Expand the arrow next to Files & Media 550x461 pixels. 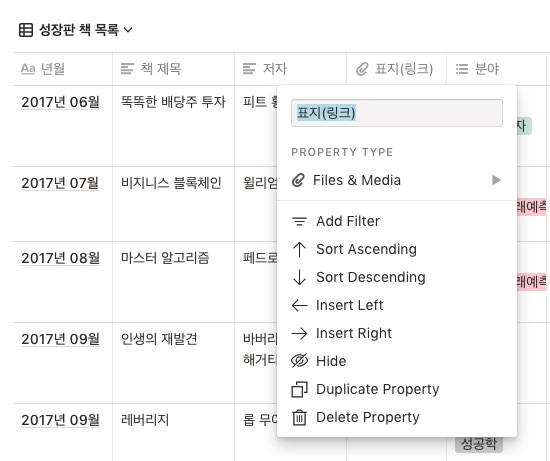coord(496,180)
